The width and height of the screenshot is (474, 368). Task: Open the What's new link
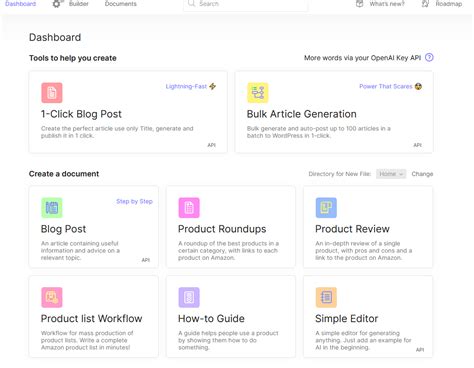pos(387,4)
